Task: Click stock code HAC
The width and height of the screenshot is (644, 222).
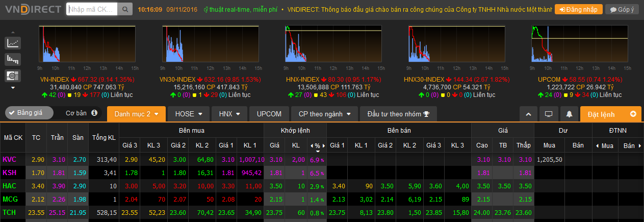Action: (x=9, y=186)
